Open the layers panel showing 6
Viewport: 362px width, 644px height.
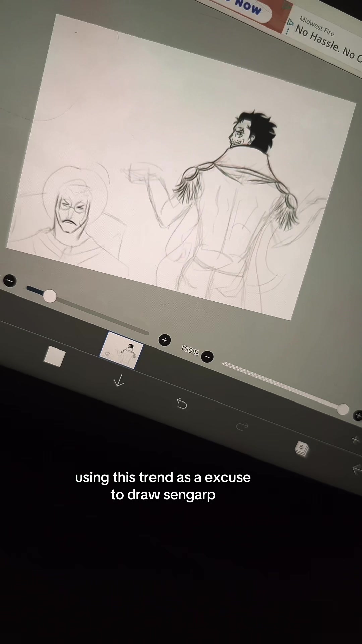[x=301, y=448]
